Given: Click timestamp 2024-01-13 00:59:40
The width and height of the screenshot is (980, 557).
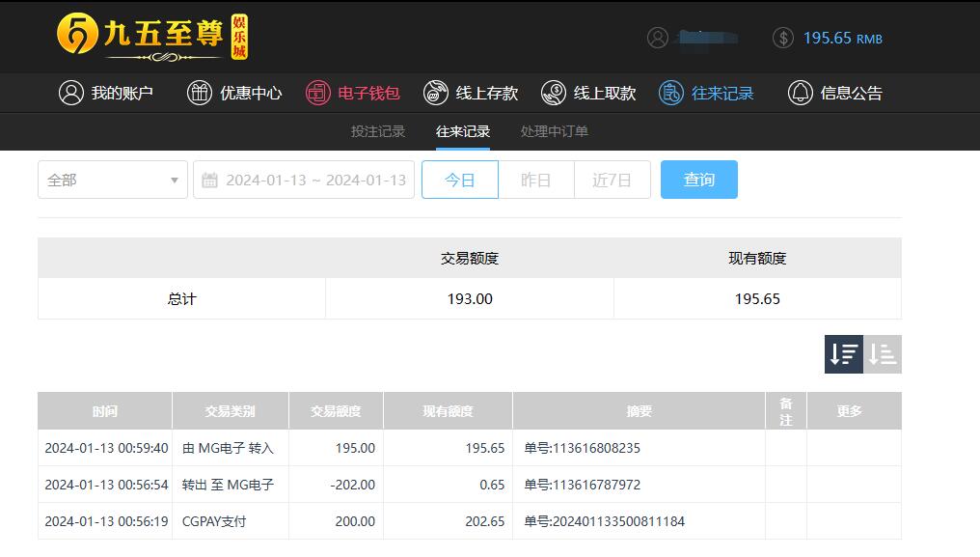Looking at the screenshot, I should point(106,448).
